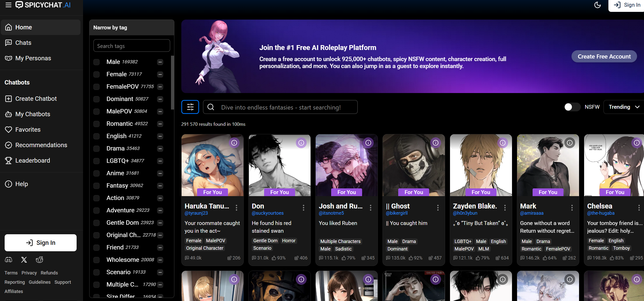The height and width of the screenshot is (301, 644).
Task: Exclude Male tag with minus icon
Action: point(160,62)
